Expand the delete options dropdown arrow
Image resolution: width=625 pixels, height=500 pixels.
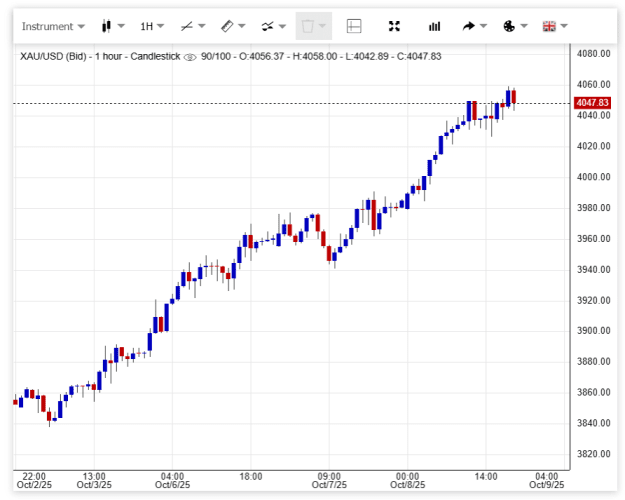pyautogui.click(x=322, y=26)
